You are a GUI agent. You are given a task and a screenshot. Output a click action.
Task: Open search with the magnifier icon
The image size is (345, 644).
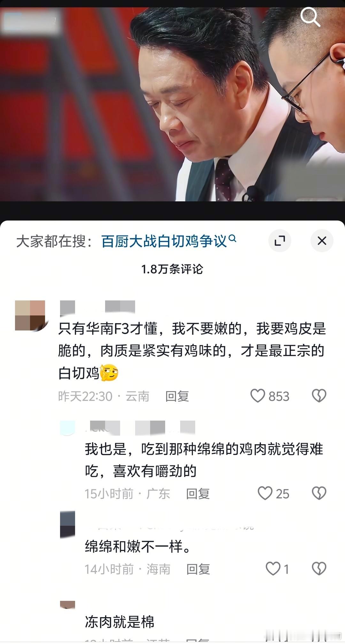click(x=310, y=17)
